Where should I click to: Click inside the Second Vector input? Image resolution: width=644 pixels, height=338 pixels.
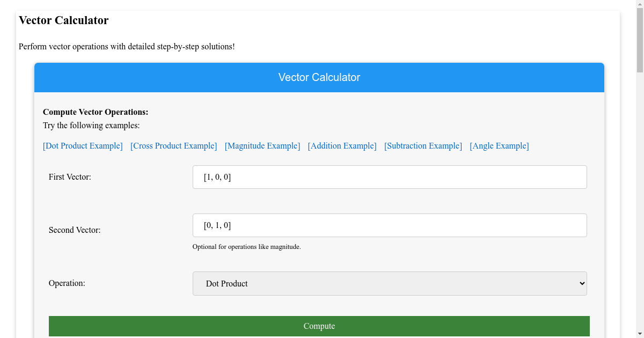(x=390, y=225)
